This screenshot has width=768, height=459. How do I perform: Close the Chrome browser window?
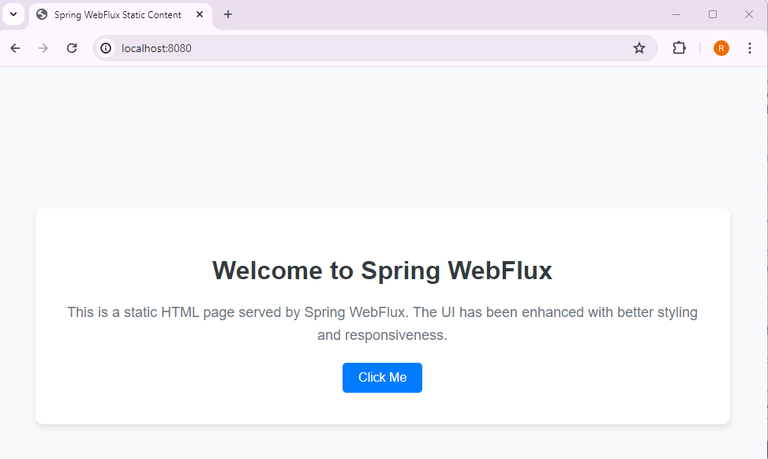(x=749, y=15)
